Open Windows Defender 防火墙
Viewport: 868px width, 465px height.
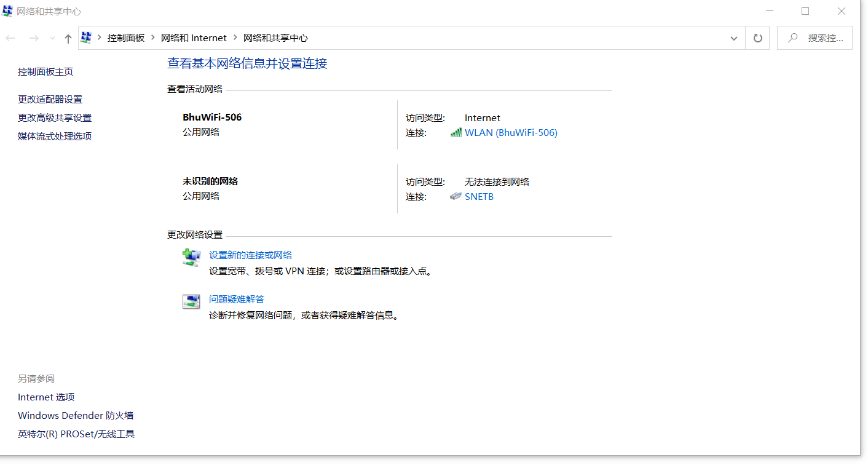(76, 415)
